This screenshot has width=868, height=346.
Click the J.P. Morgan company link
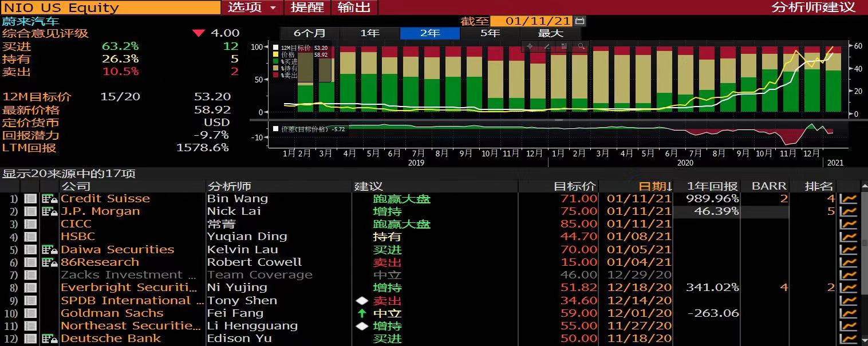coord(100,211)
